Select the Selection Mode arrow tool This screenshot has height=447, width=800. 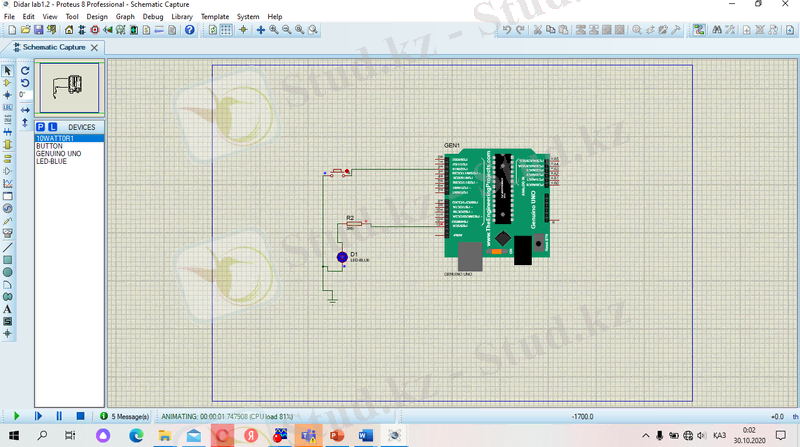click(7, 70)
